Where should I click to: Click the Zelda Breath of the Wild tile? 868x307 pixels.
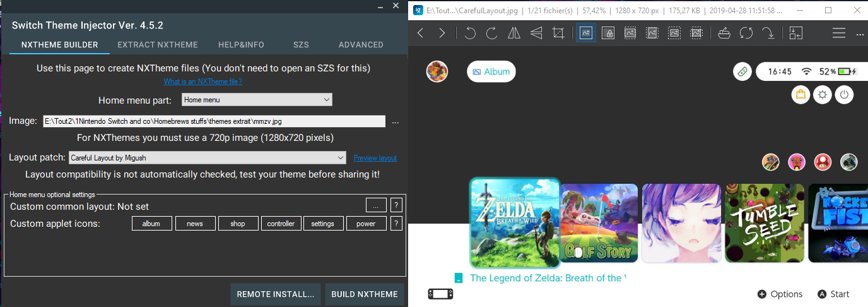(x=515, y=223)
